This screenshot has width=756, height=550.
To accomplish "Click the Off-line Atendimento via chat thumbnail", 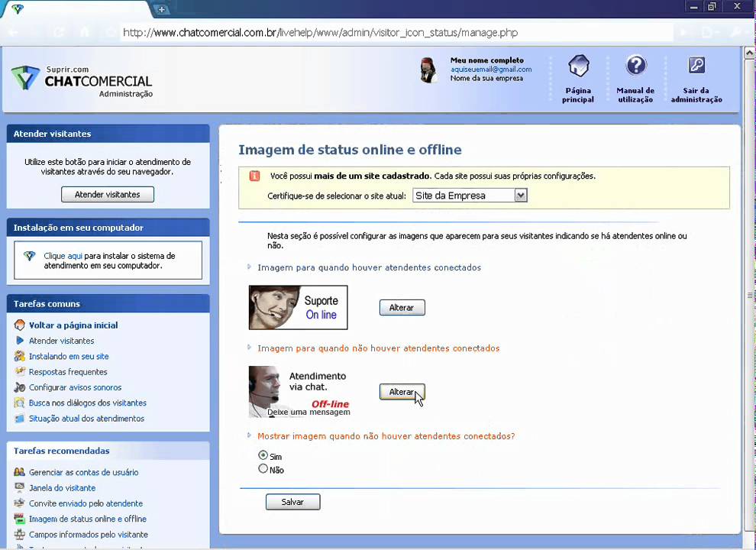I will (x=299, y=391).
